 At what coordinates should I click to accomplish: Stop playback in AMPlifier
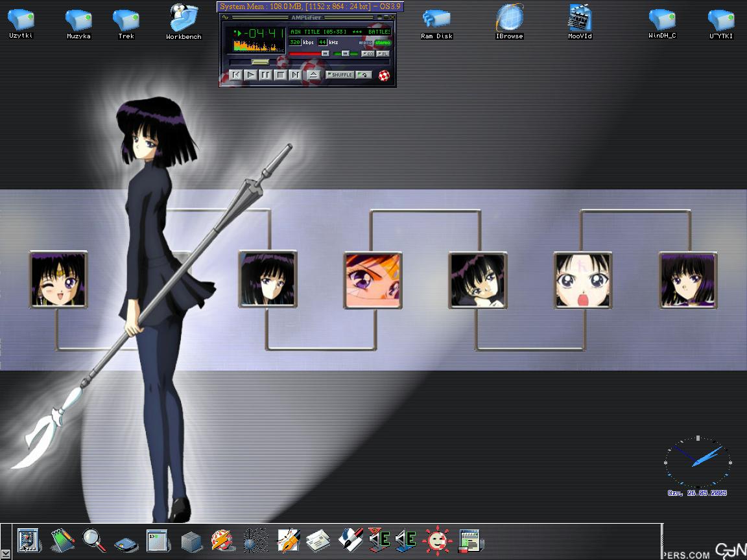[x=281, y=75]
